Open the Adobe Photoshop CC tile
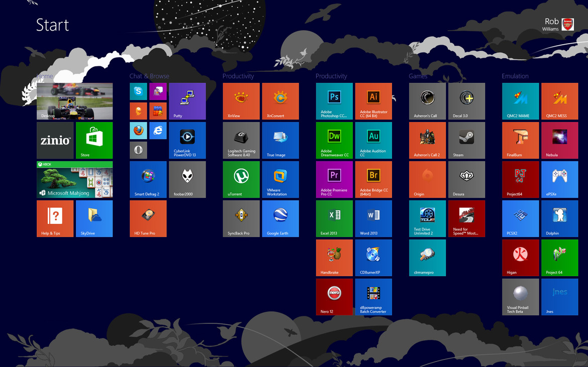588x367 pixels. [334, 101]
